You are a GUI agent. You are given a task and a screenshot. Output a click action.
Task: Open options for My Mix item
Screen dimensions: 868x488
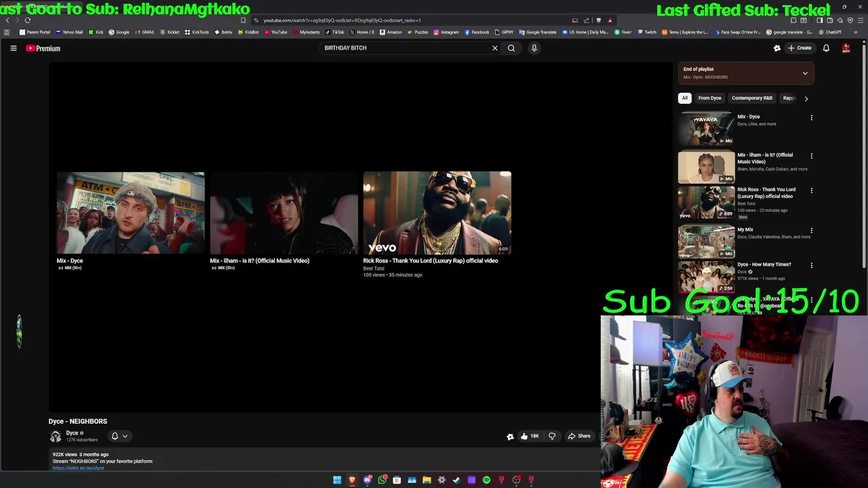tap(811, 230)
